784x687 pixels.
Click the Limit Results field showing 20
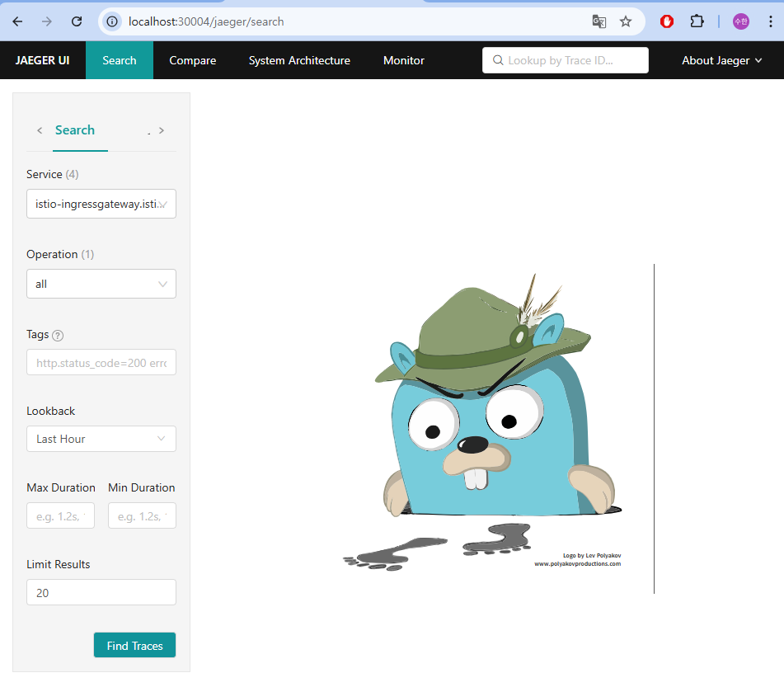(x=101, y=592)
